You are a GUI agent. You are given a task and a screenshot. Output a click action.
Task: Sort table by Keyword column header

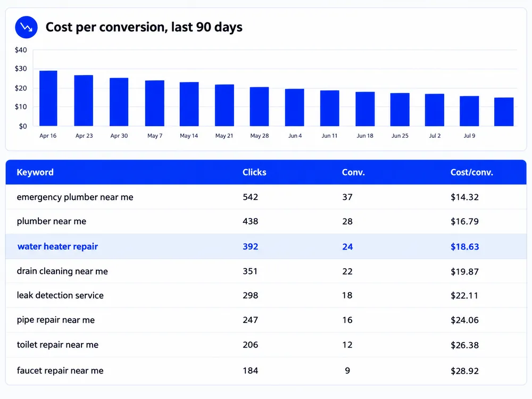(x=35, y=172)
